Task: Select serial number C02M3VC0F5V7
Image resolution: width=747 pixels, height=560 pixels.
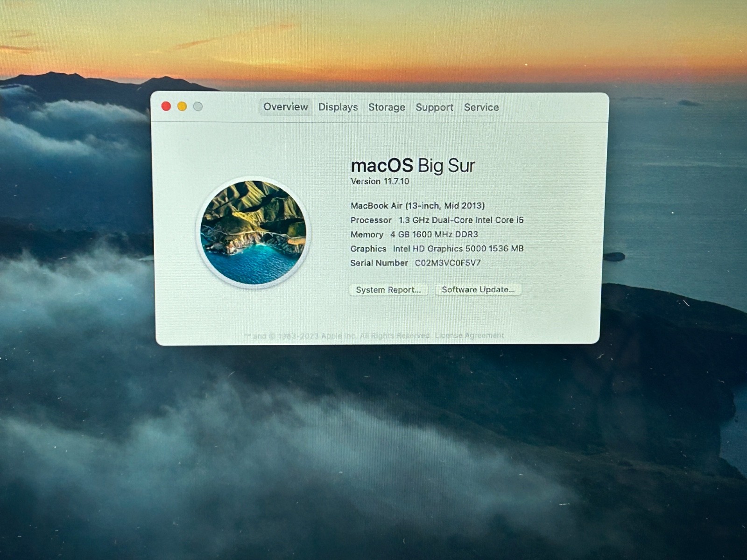Action: tap(448, 263)
